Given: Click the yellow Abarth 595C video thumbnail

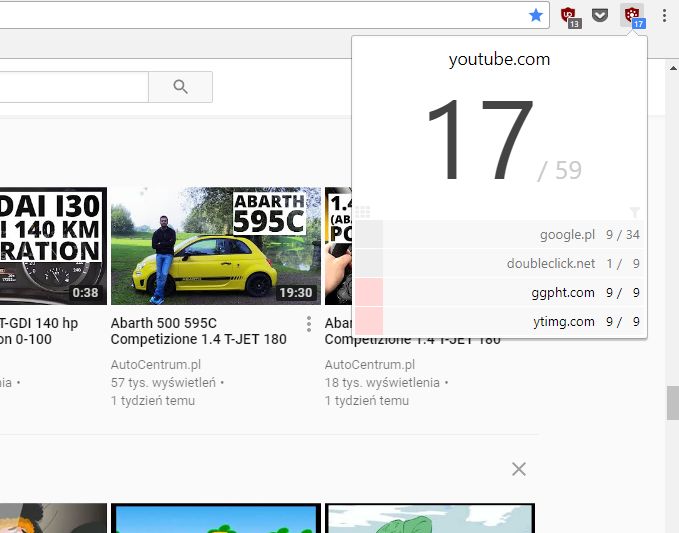Looking at the screenshot, I should (216, 246).
